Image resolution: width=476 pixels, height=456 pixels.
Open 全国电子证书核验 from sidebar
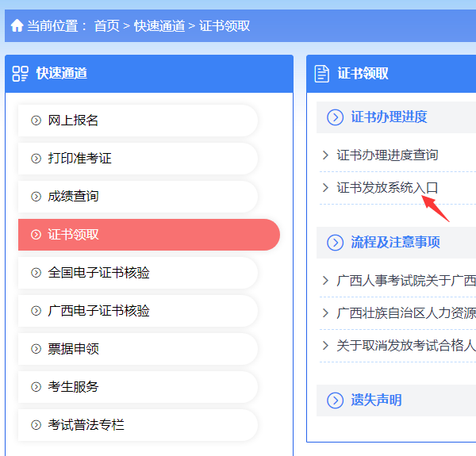138,273
